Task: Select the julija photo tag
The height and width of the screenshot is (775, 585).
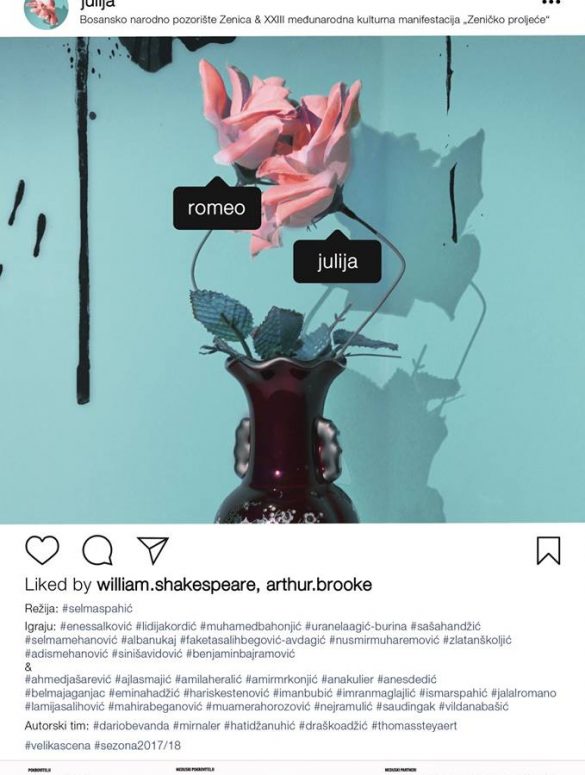Action: (337, 261)
